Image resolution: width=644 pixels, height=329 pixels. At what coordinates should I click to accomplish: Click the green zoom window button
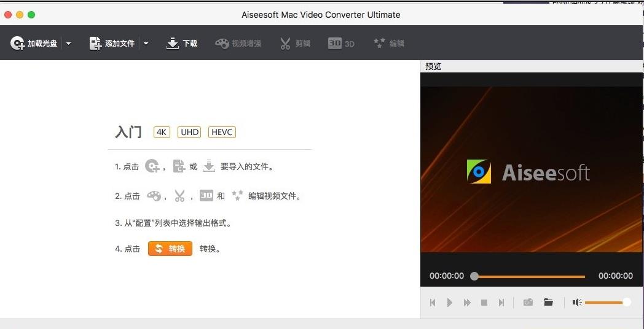point(31,15)
